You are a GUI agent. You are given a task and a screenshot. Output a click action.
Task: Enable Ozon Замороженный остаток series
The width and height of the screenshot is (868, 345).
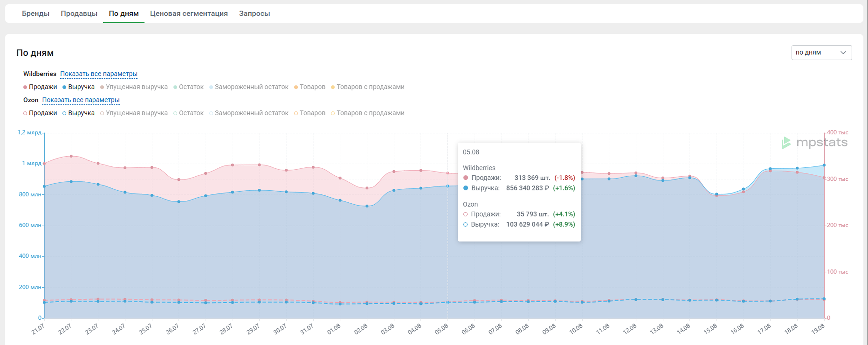(249, 113)
